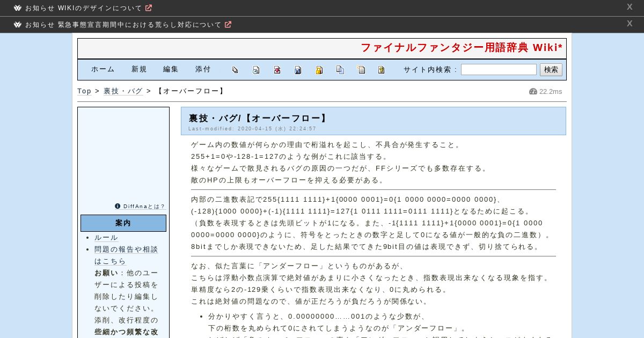This screenshot has width=644, height=338.
Task: Click the page list document icon
Action: pos(361,70)
